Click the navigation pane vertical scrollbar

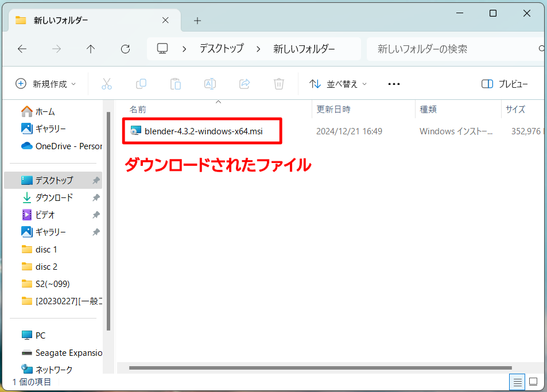pos(108,221)
